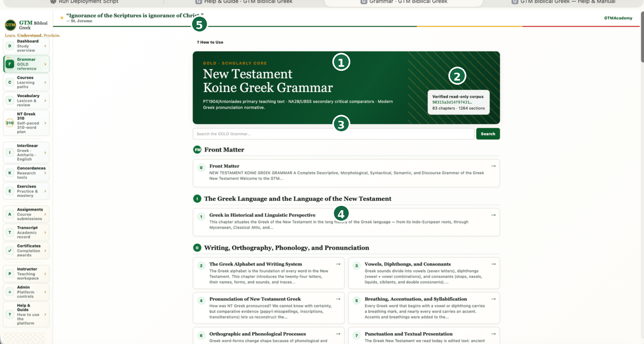Open Admin platform controls icon
The width and height of the screenshot is (644, 344).
click(x=10, y=292)
